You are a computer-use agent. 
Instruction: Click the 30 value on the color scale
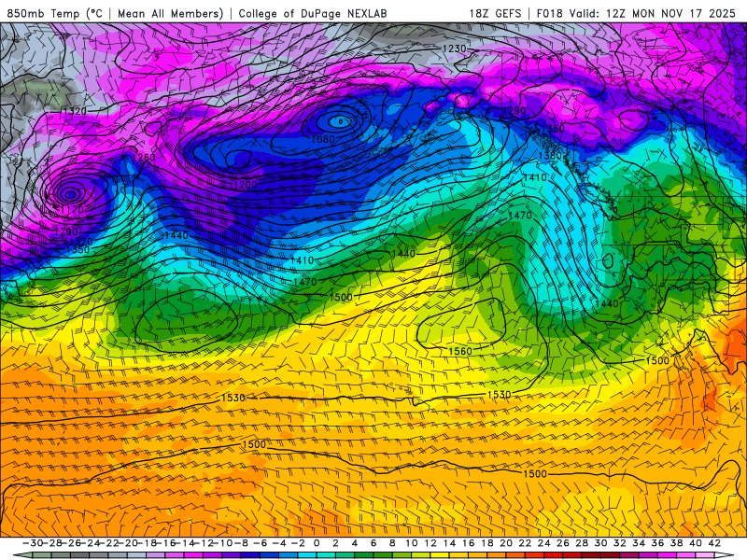pos(601,543)
